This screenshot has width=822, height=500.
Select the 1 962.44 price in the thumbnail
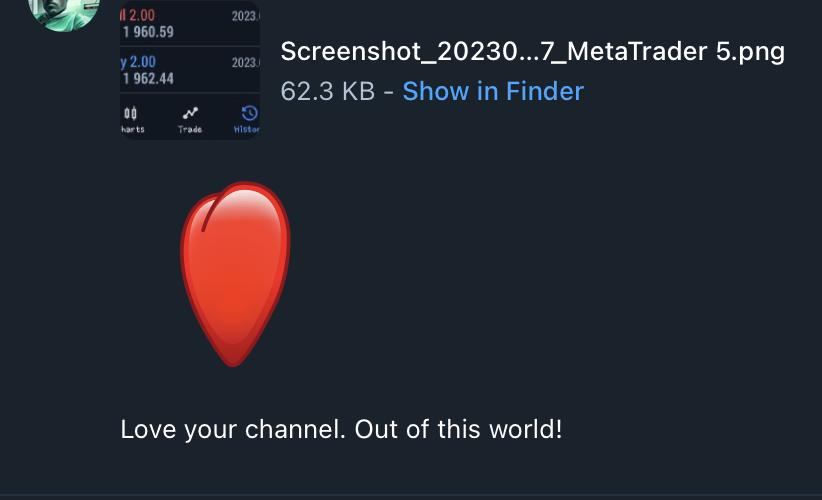148,79
